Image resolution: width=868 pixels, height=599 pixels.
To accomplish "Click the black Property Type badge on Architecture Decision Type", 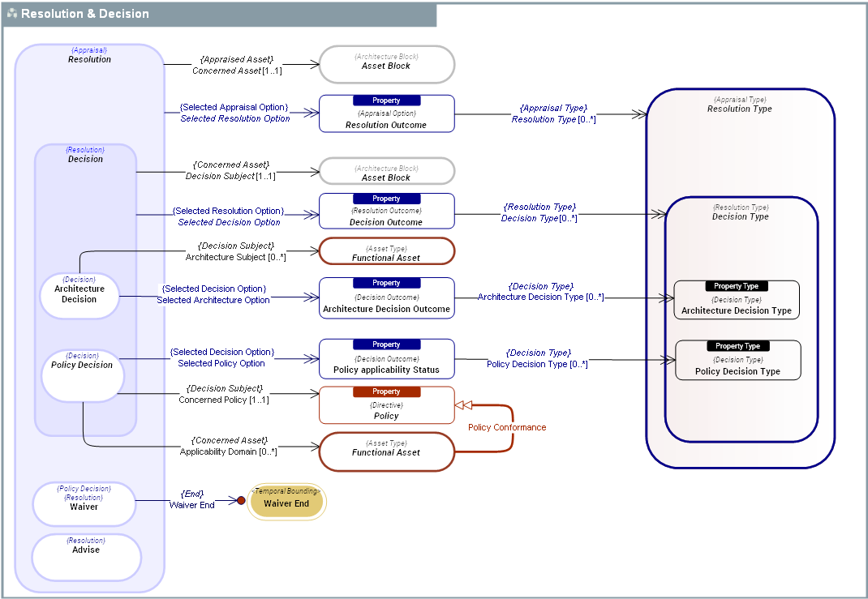I will pyautogui.click(x=737, y=286).
